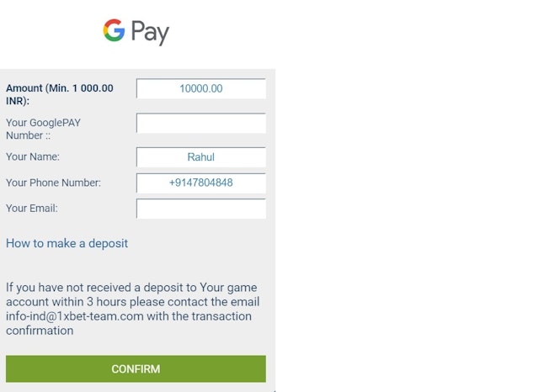Click the Pay wordmark in header
This screenshot has height=392, width=533.
click(150, 33)
